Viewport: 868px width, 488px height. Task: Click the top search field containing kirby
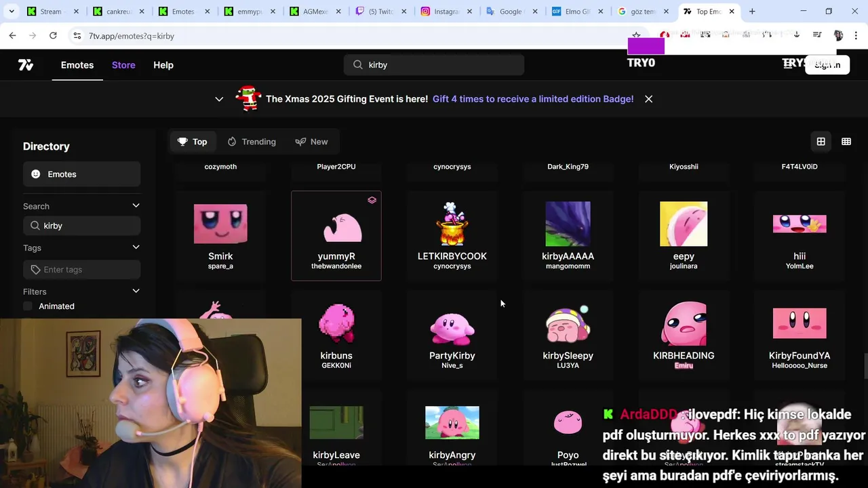[x=434, y=65]
